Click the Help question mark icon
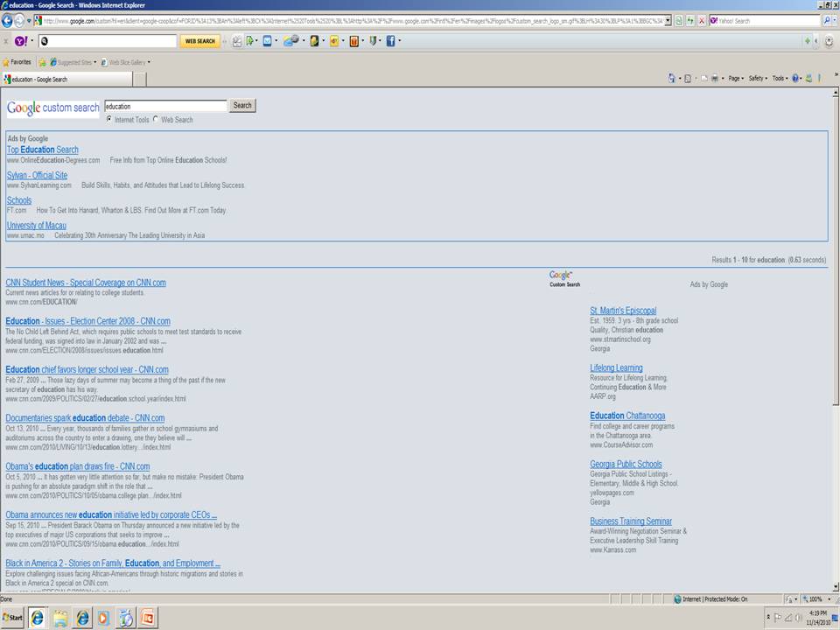 (795, 78)
